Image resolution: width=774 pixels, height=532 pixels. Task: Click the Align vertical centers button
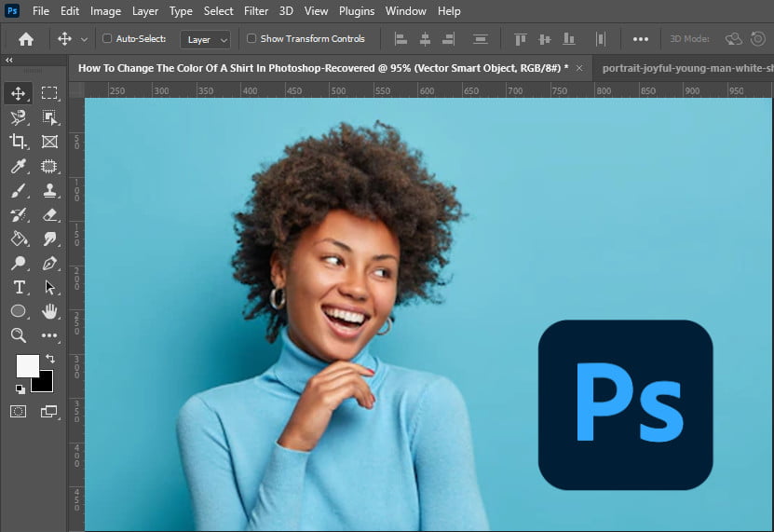[x=545, y=39]
